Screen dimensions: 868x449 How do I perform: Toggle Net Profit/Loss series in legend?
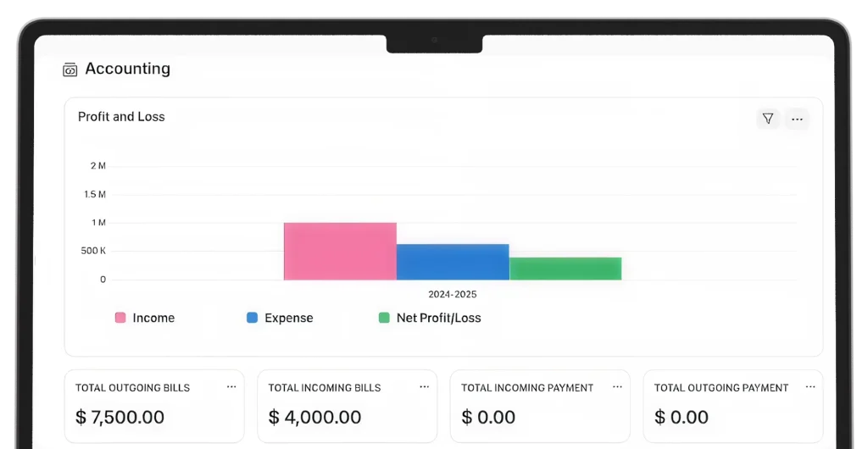[x=430, y=318]
